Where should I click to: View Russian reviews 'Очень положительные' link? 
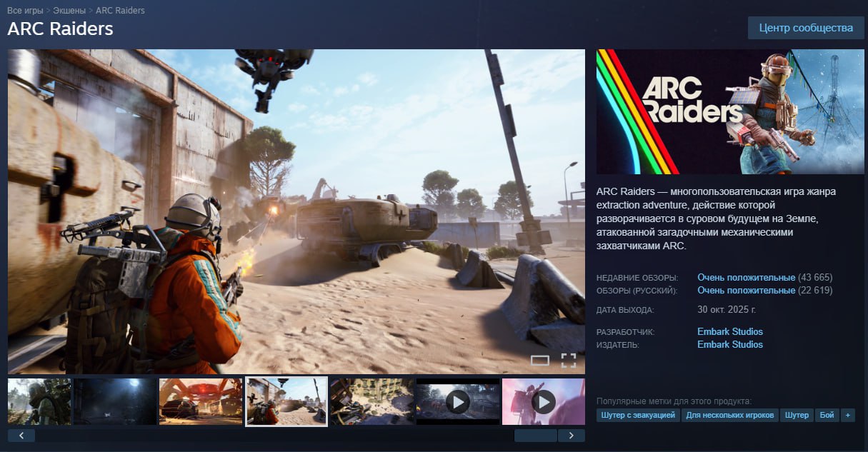[x=746, y=290]
